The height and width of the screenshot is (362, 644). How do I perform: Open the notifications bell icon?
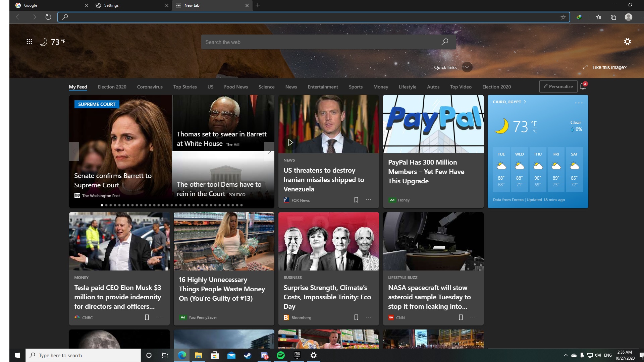[583, 86]
